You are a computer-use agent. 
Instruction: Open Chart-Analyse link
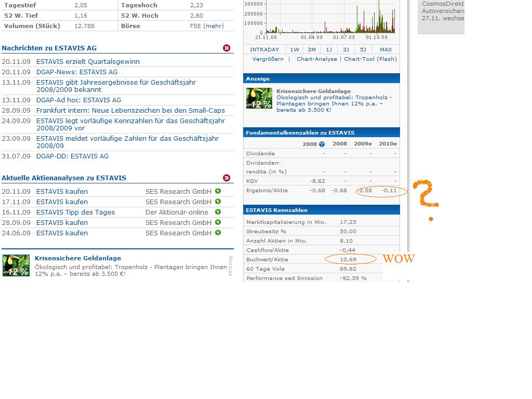tap(317, 59)
